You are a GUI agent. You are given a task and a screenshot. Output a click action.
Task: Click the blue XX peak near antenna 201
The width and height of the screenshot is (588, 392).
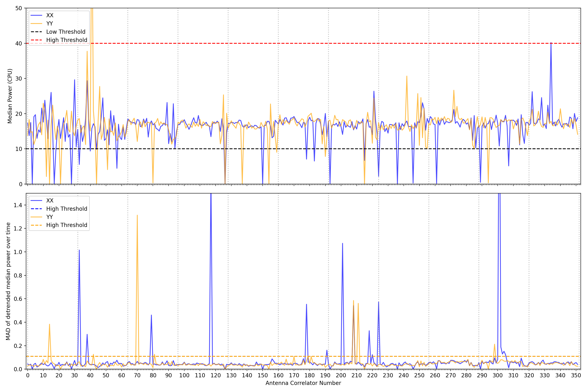coord(342,244)
